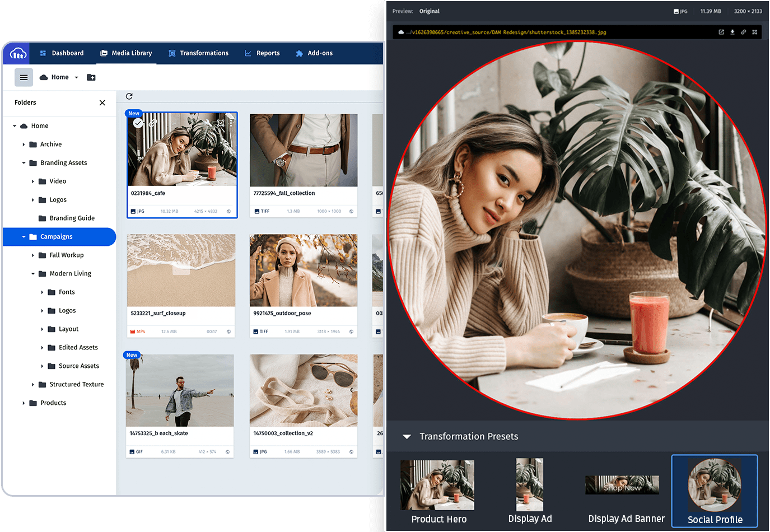Click the Cloudinary cloud logo
Screen dimensions: 770x532
coord(18,53)
